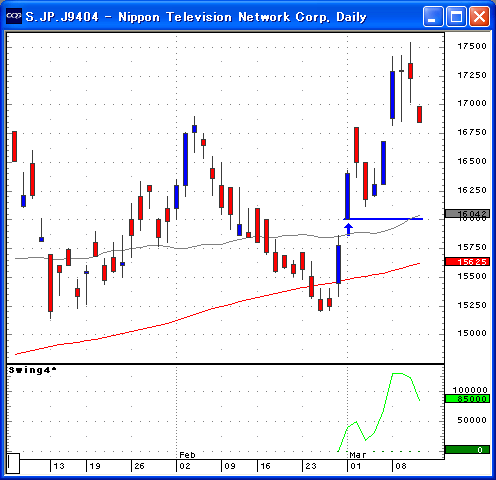
Task: Click the 01 date label on time axis
Action: [356, 466]
